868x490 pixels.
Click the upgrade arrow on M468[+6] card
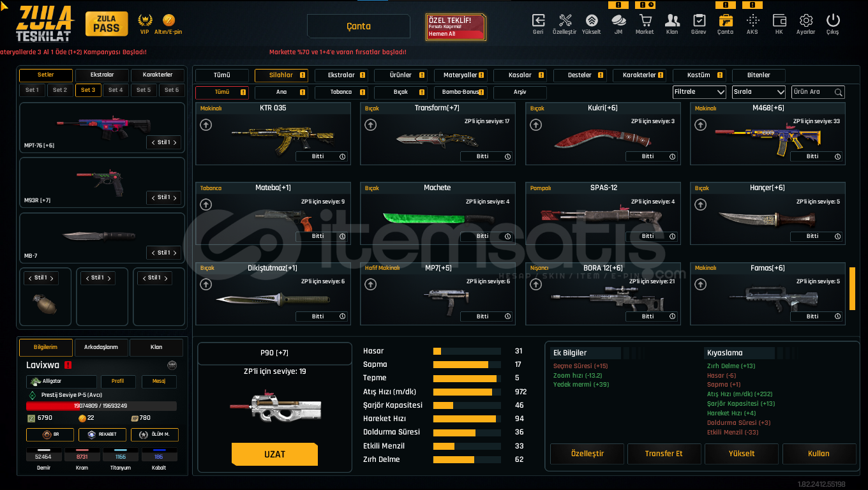(x=700, y=125)
